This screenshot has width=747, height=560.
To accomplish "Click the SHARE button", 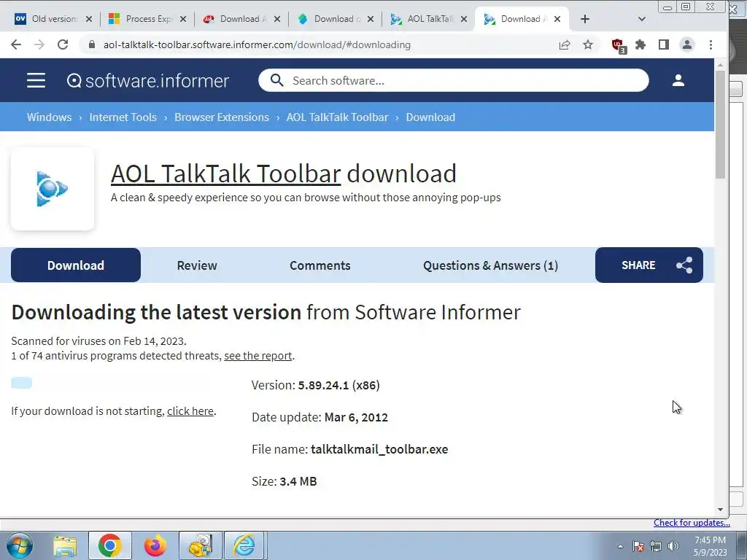I will [x=649, y=265].
